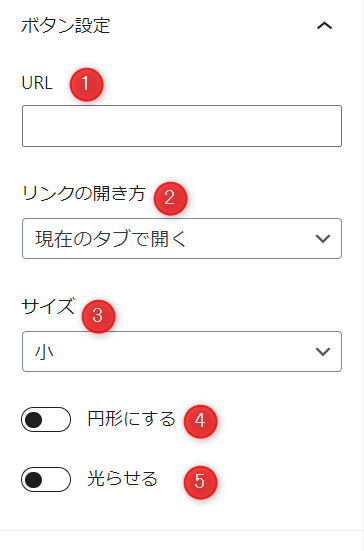Click the リンクの開き方 label
This screenshot has width=364, height=551.
(x=84, y=194)
